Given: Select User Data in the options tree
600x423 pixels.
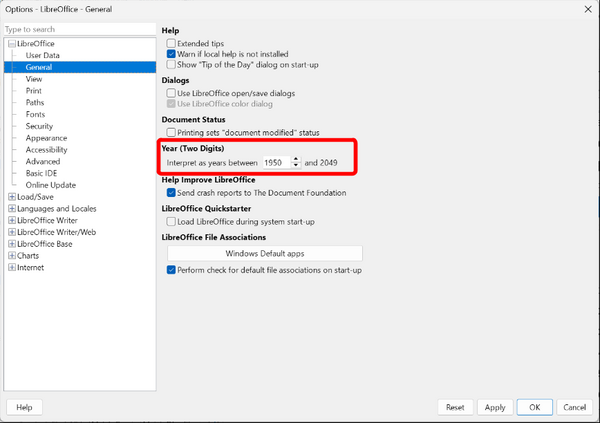Looking at the screenshot, I should (42, 55).
